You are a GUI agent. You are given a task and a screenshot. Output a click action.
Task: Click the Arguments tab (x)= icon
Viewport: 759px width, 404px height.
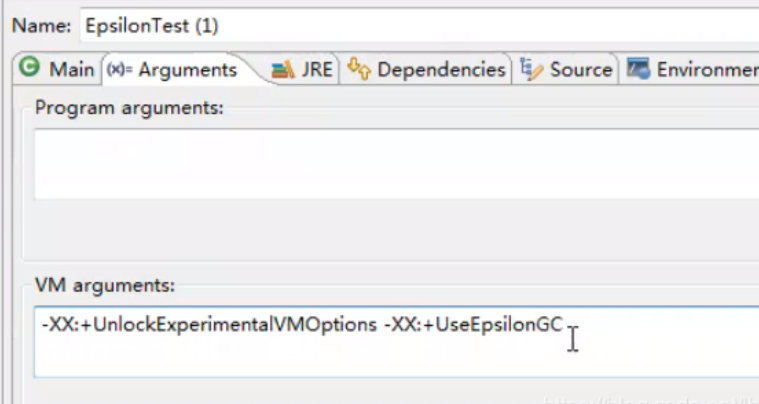(120, 70)
